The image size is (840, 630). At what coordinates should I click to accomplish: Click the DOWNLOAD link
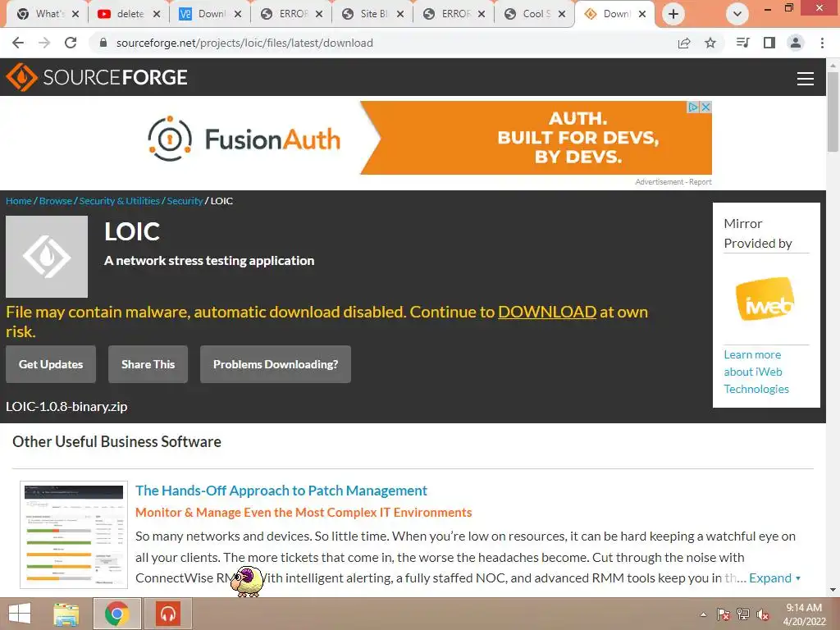pyautogui.click(x=547, y=312)
